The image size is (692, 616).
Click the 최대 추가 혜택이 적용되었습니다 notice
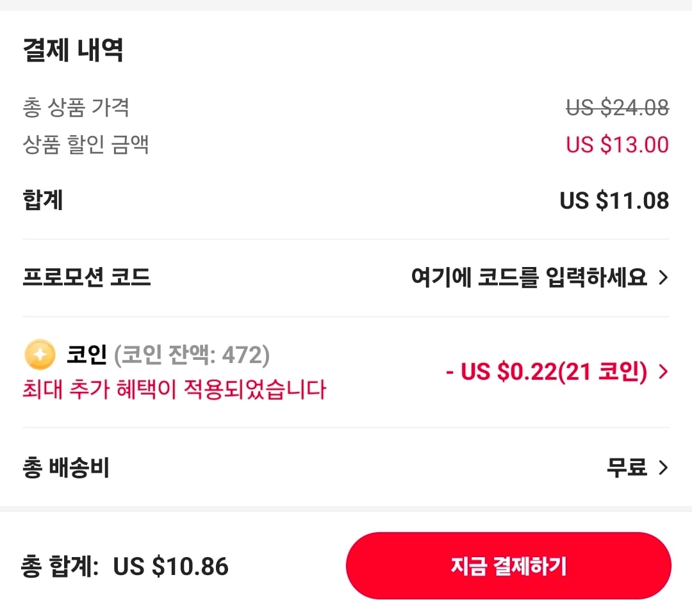click(x=174, y=389)
